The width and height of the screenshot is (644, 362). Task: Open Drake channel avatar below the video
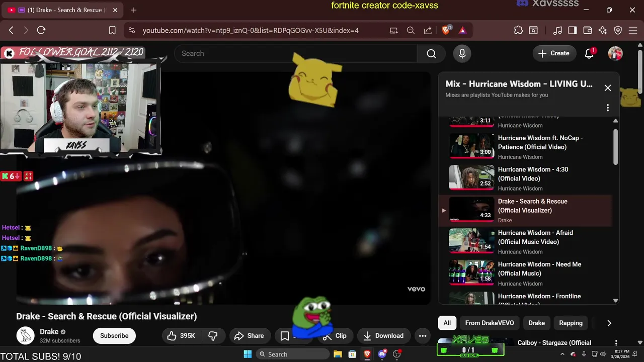click(x=25, y=335)
